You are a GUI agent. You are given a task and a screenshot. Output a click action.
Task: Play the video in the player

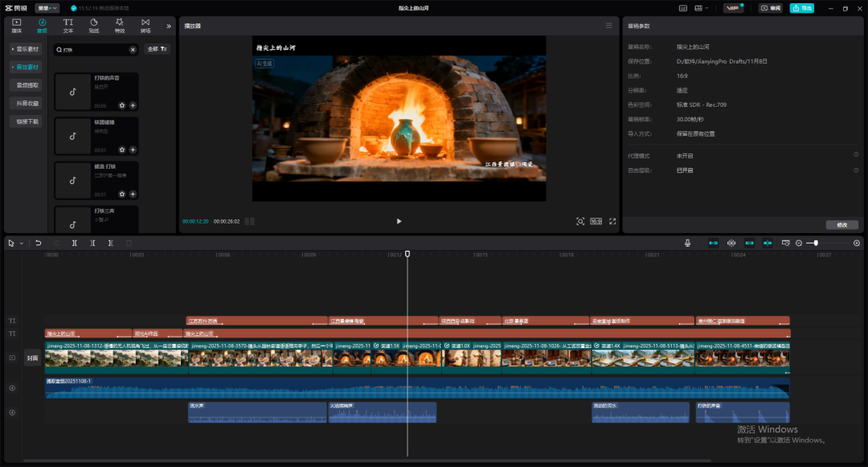399,221
